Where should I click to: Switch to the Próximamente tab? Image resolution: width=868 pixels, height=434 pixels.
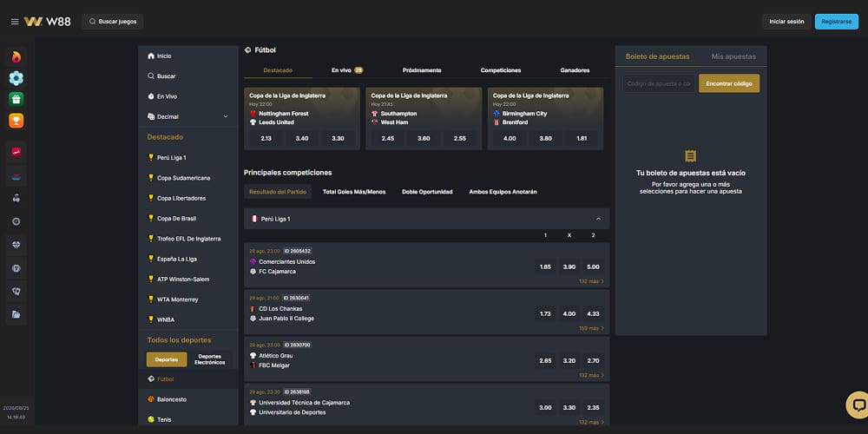(x=422, y=70)
